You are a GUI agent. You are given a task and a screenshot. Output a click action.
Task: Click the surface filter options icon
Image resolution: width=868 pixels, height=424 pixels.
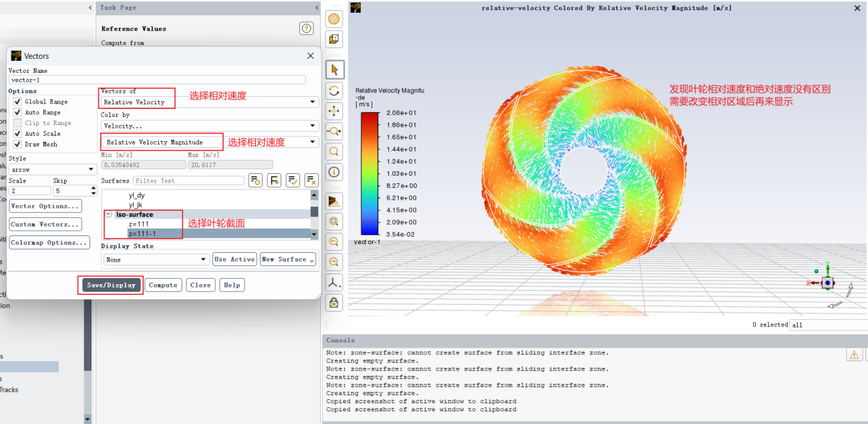274,181
